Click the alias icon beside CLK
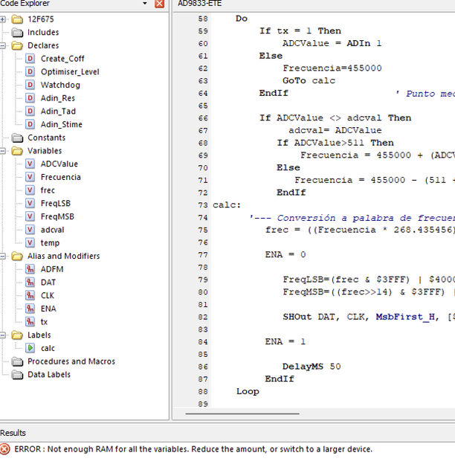 (30, 296)
